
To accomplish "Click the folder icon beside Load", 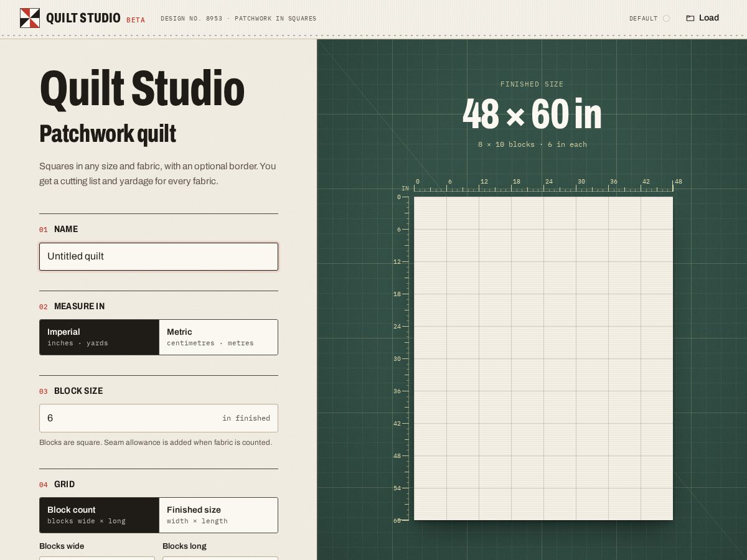I will point(690,18).
